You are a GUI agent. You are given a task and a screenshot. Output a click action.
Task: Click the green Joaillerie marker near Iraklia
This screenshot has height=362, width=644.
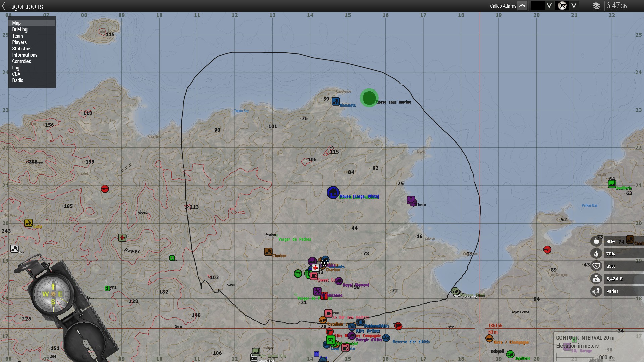click(612, 184)
